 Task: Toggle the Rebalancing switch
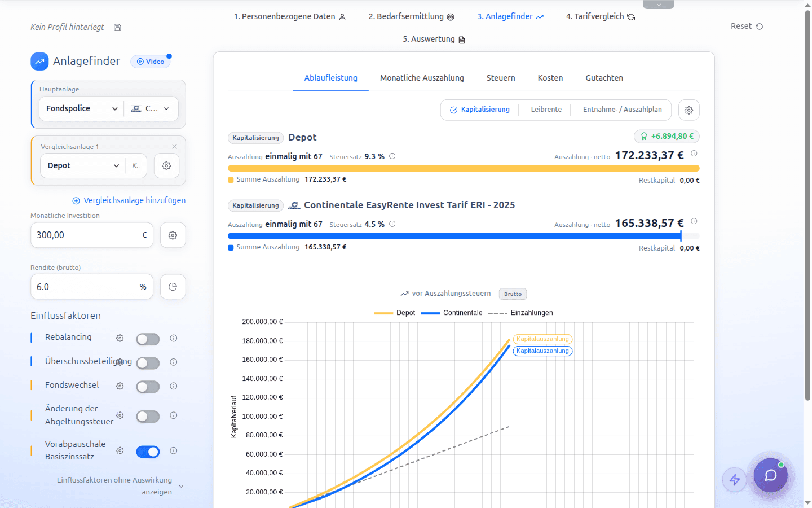148,339
